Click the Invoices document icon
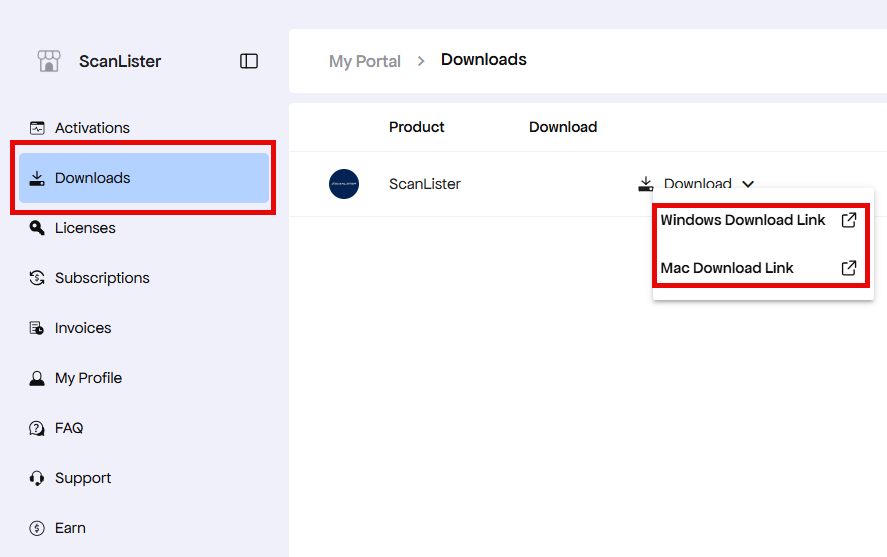 point(37,328)
